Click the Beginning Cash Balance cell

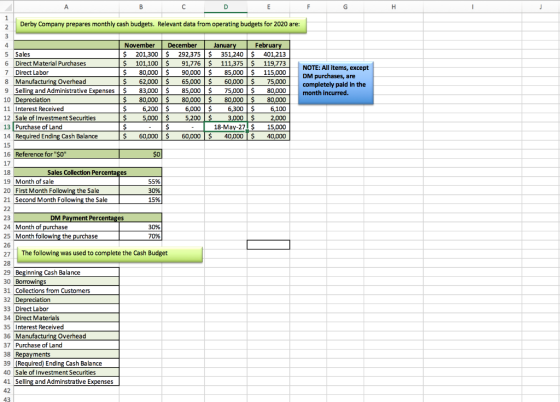pyautogui.click(x=66, y=272)
